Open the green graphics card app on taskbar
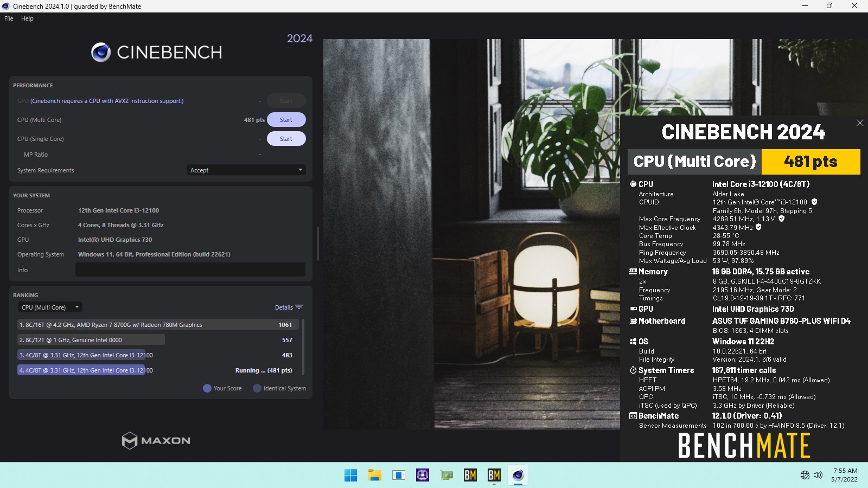The image size is (868, 488). (x=446, y=475)
